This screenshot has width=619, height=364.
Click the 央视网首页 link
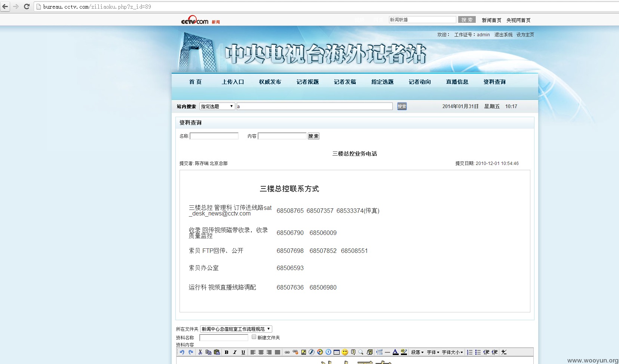518,20
